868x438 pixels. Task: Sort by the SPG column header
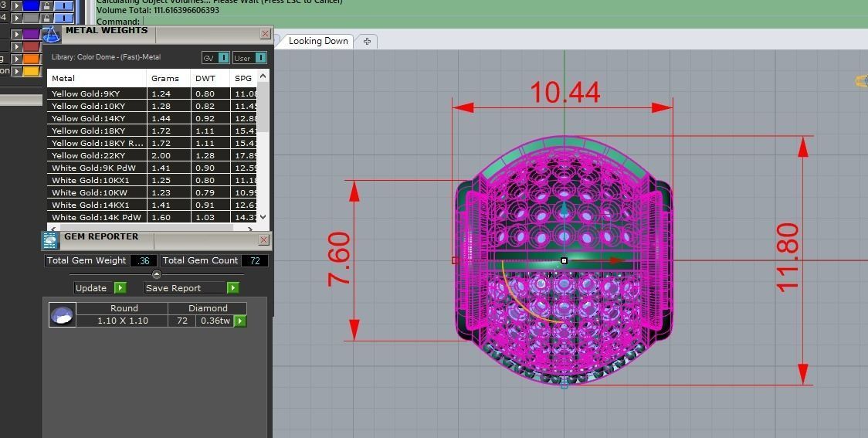243,78
